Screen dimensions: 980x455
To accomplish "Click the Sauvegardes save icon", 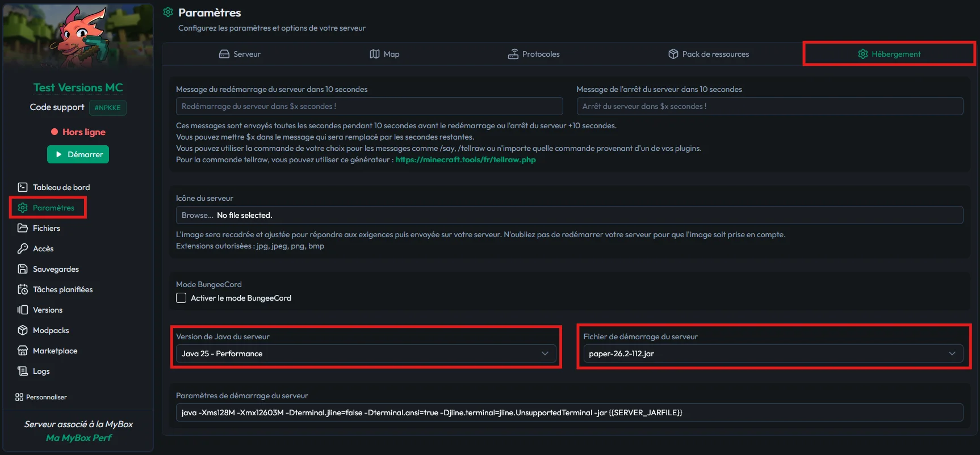I will (x=23, y=269).
